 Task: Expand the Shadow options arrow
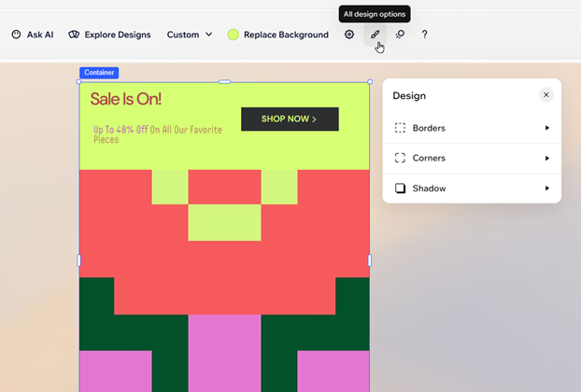(x=547, y=189)
